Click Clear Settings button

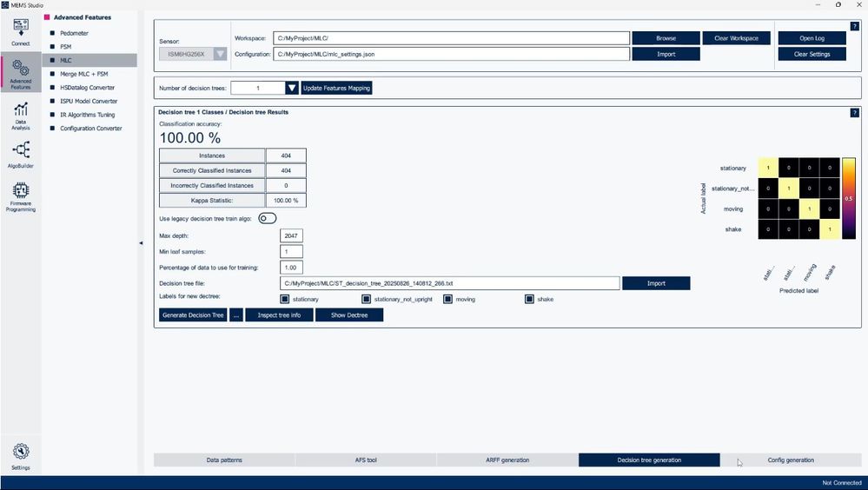coord(812,54)
